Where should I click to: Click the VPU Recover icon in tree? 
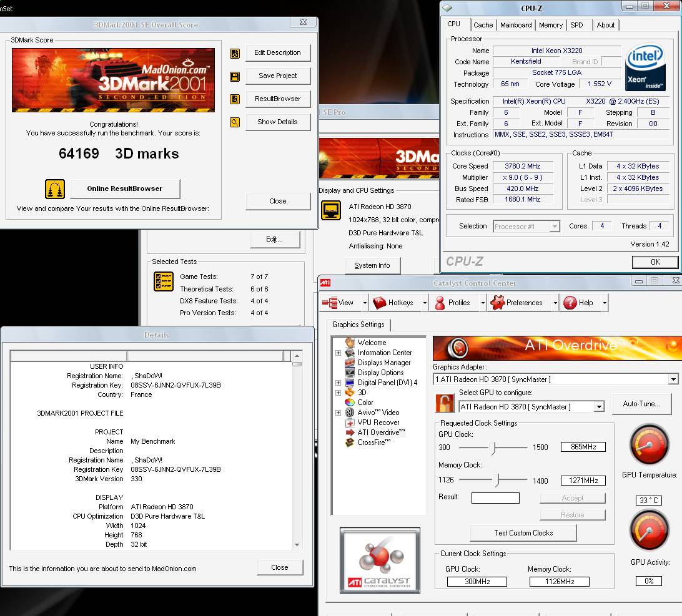point(350,423)
